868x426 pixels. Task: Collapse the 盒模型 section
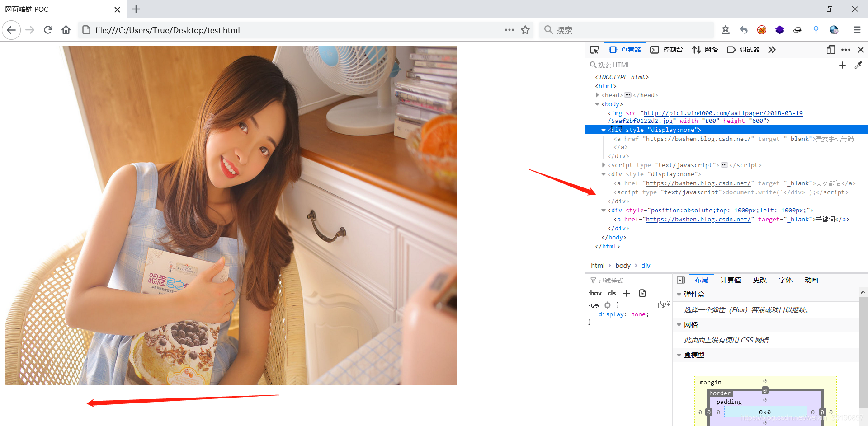click(679, 355)
